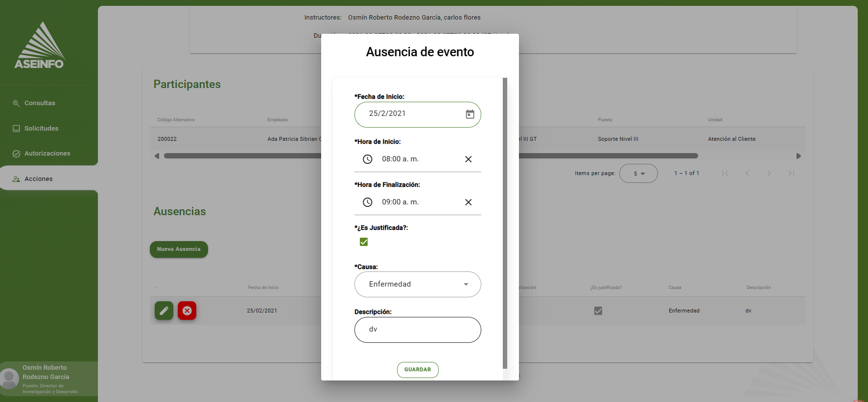Go to Solicitudes in the sidebar
This screenshot has width=868, height=402.
(x=41, y=129)
